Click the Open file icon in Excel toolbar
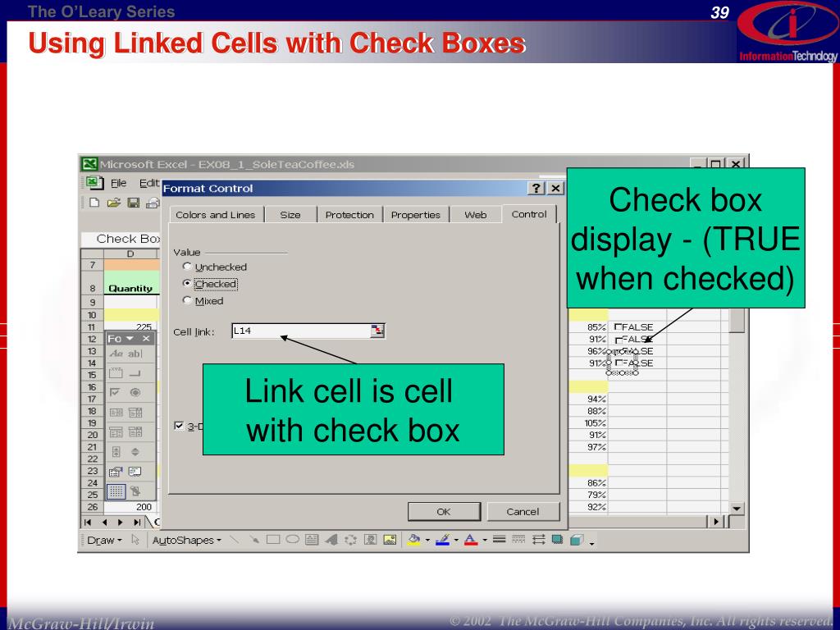The image size is (840, 630). point(113,203)
